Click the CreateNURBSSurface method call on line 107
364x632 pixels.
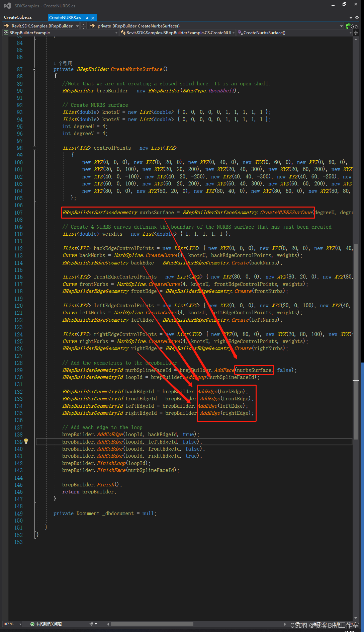point(286,213)
